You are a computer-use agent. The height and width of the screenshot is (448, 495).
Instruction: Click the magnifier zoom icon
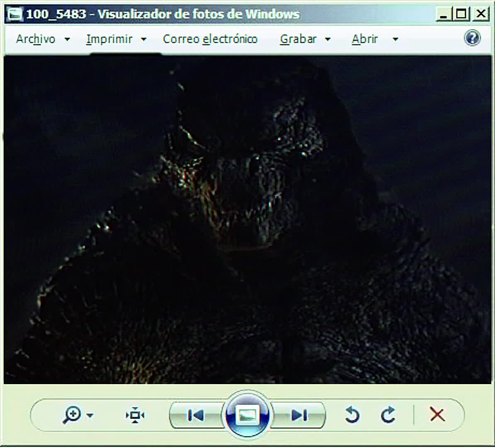pos(72,415)
